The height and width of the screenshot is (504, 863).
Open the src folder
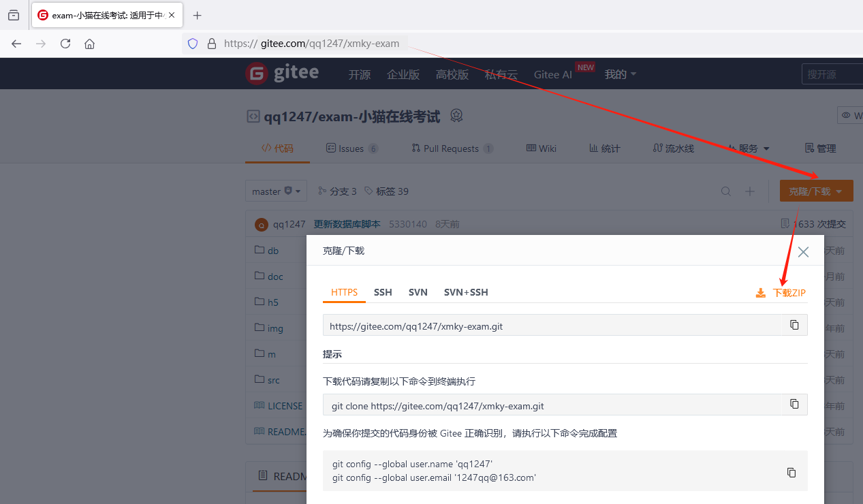(x=274, y=379)
